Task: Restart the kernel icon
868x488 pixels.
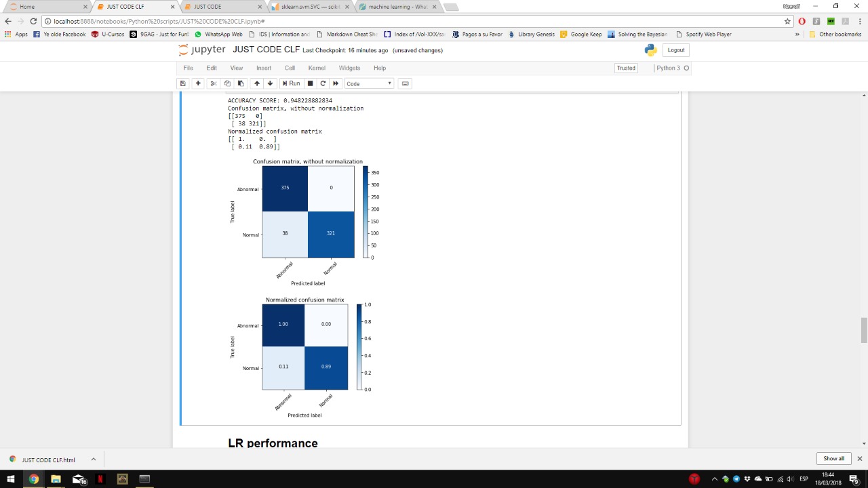Action: (323, 83)
